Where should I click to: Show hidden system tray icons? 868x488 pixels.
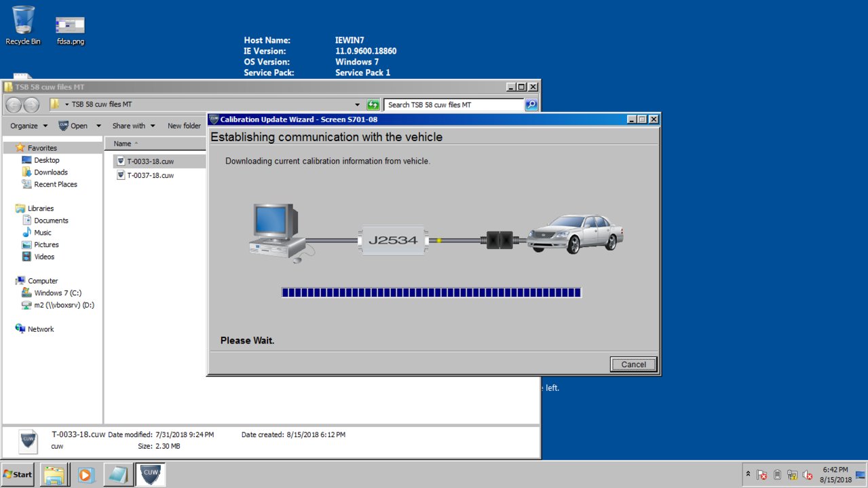(749, 474)
